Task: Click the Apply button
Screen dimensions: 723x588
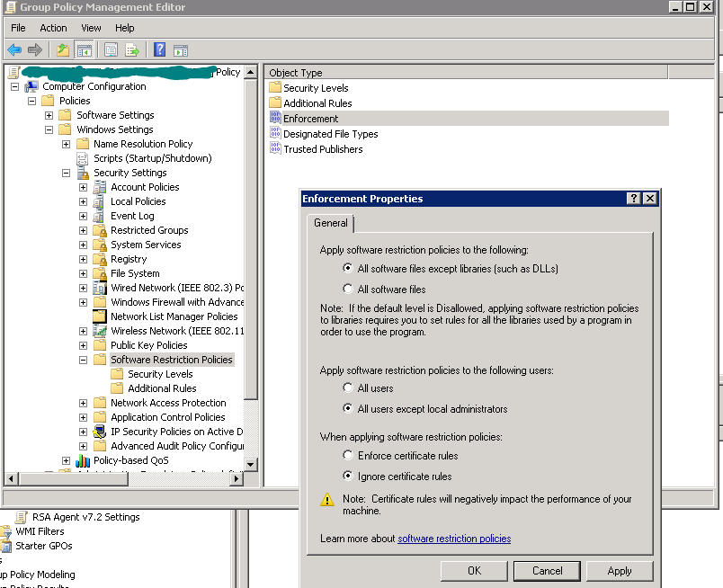Action: tap(619, 571)
